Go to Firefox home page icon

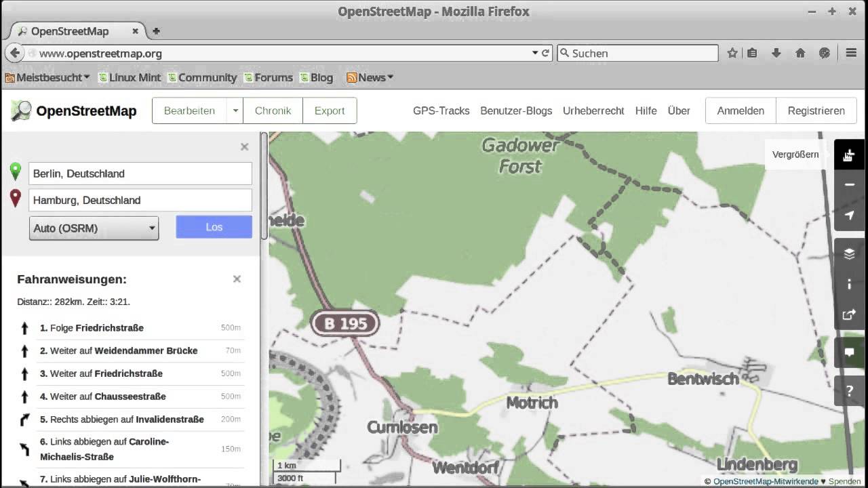[x=800, y=53]
